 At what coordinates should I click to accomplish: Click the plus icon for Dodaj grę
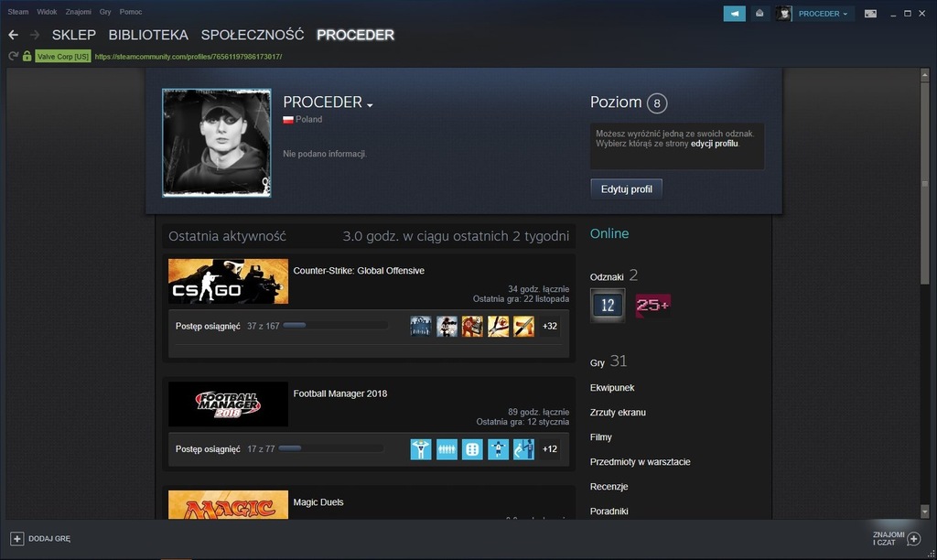coord(16,538)
